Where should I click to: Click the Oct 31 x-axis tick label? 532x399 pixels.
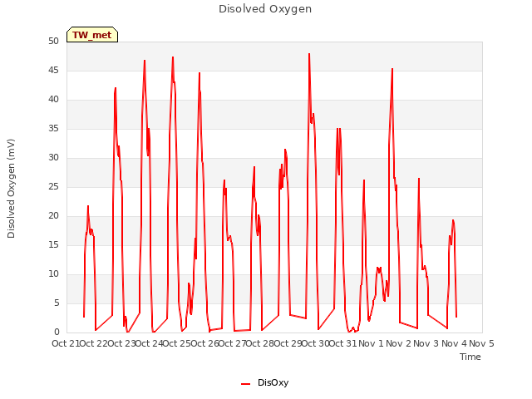coord(343,343)
